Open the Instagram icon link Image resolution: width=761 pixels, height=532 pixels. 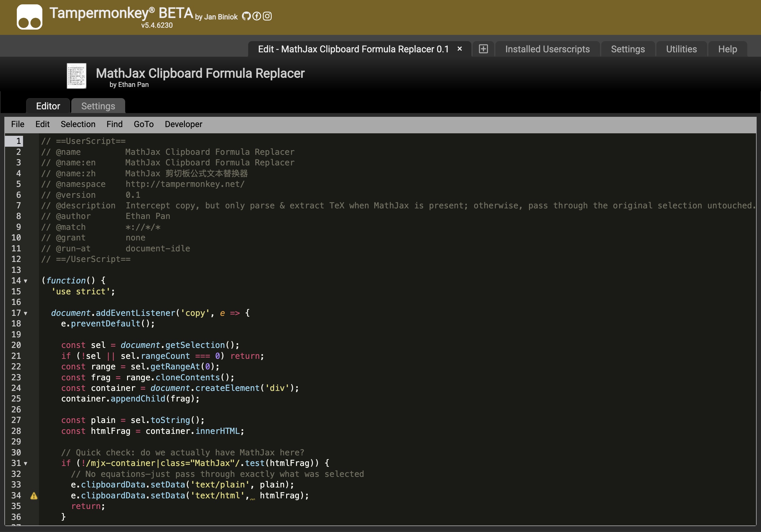coord(267,16)
